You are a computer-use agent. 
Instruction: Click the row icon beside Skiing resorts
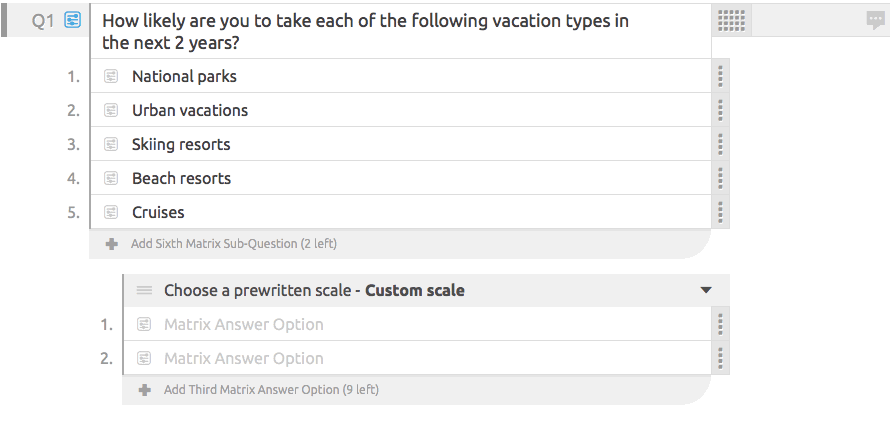(111, 144)
